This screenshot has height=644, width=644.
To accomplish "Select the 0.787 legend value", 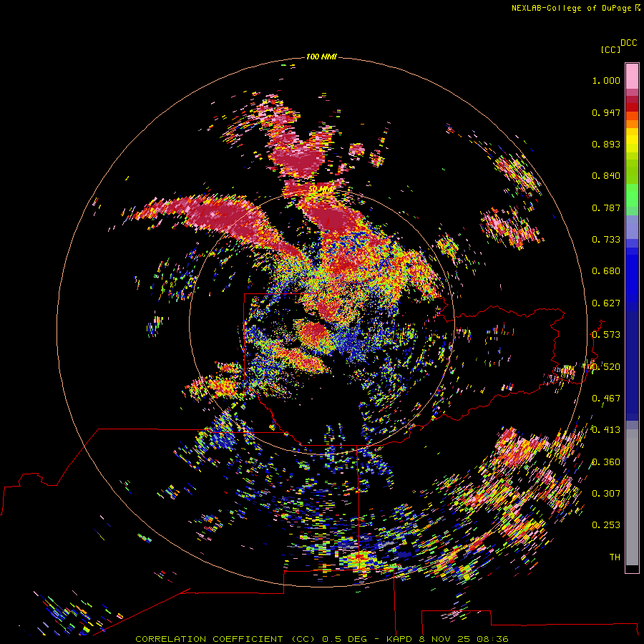I will point(606,208).
